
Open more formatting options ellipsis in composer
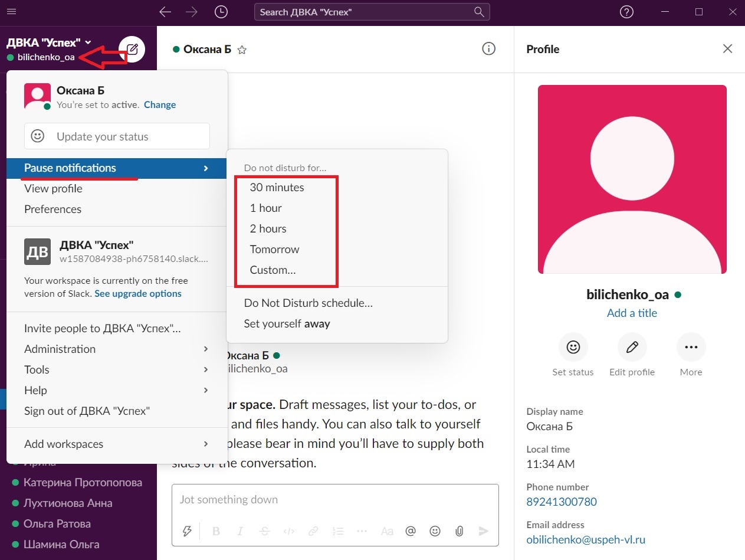click(x=362, y=531)
